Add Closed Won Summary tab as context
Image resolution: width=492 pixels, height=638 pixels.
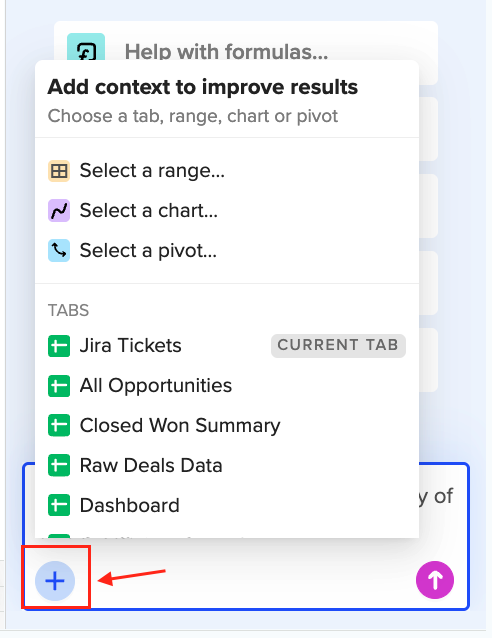(x=227, y=426)
